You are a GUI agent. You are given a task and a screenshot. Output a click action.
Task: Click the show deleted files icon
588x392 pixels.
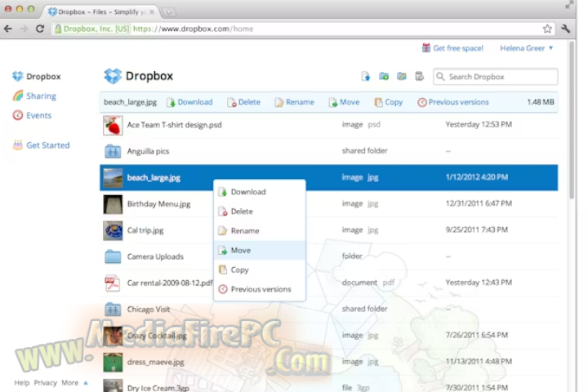(x=419, y=76)
